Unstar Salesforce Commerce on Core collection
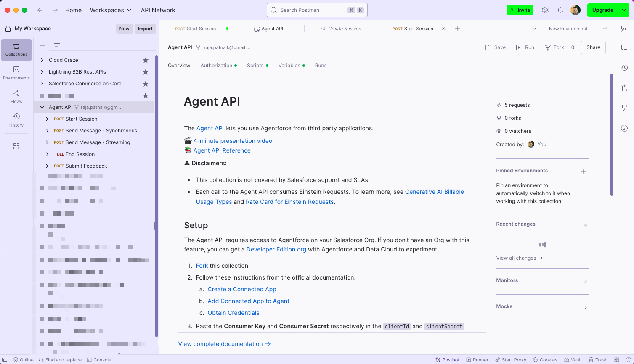This screenshot has height=364, width=634. pyautogui.click(x=146, y=84)
